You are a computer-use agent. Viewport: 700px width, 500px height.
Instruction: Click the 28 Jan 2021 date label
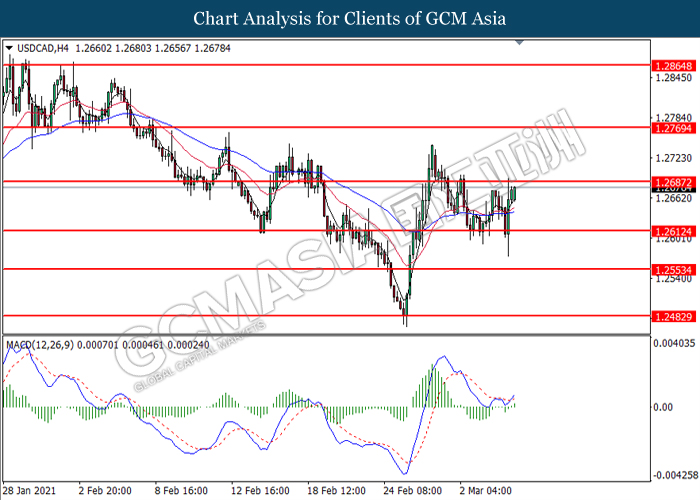32,491
